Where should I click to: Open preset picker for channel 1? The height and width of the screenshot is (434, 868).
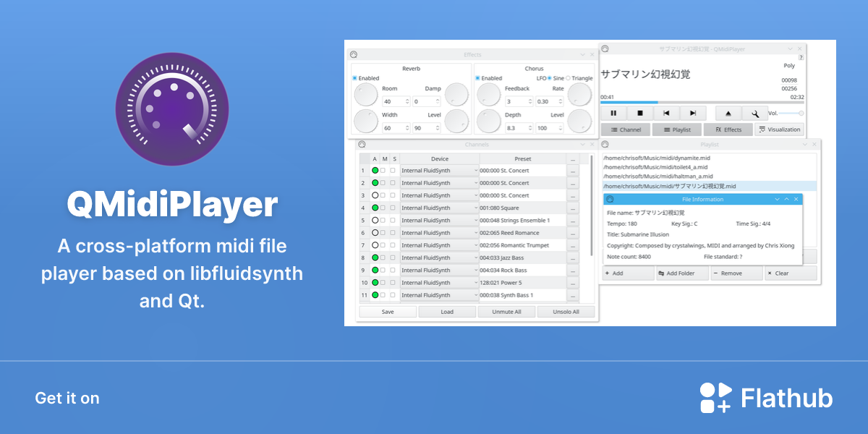click(572, 171)
